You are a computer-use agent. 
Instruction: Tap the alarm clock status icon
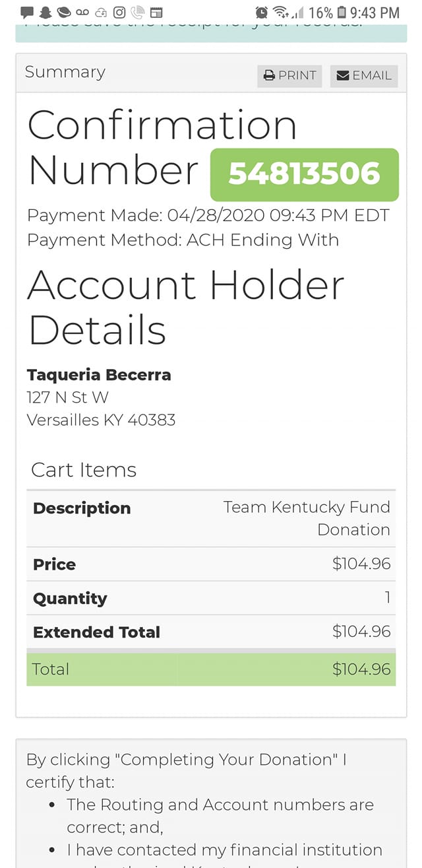pyautogui.click(x=262, y=13)
